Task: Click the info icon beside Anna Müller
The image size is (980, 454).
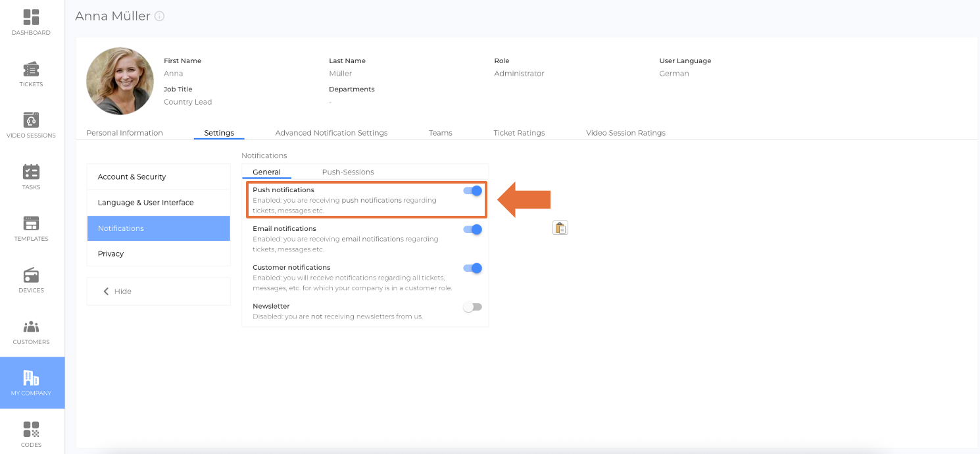Action: (159, 16)
